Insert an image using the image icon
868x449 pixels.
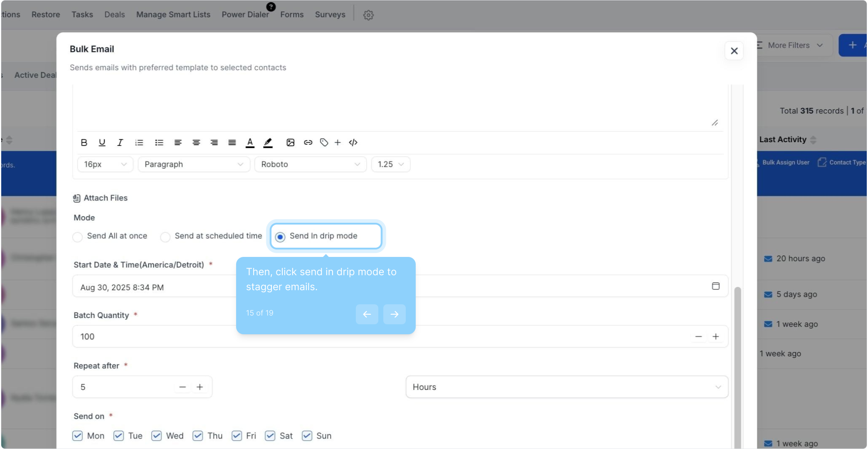click(290, 143)
